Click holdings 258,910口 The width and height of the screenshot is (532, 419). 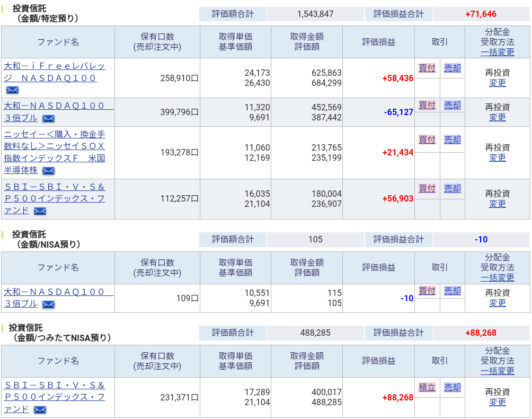180,78
